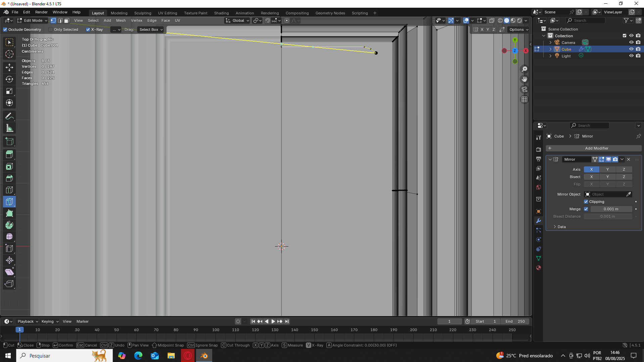Switch to the Modeling workspace tab
Viewport: 644px width, 362px height.
[119, 13]
